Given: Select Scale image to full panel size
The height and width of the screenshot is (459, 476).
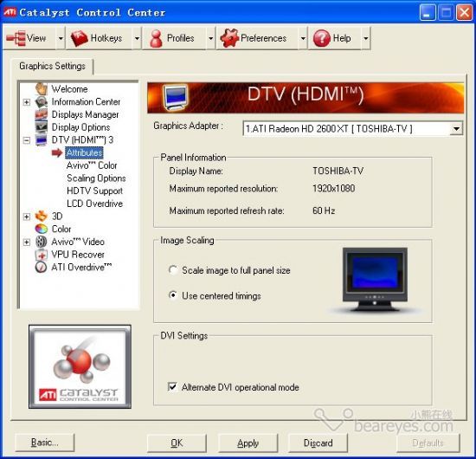Looking at the screenshot, I should [173, 270].
